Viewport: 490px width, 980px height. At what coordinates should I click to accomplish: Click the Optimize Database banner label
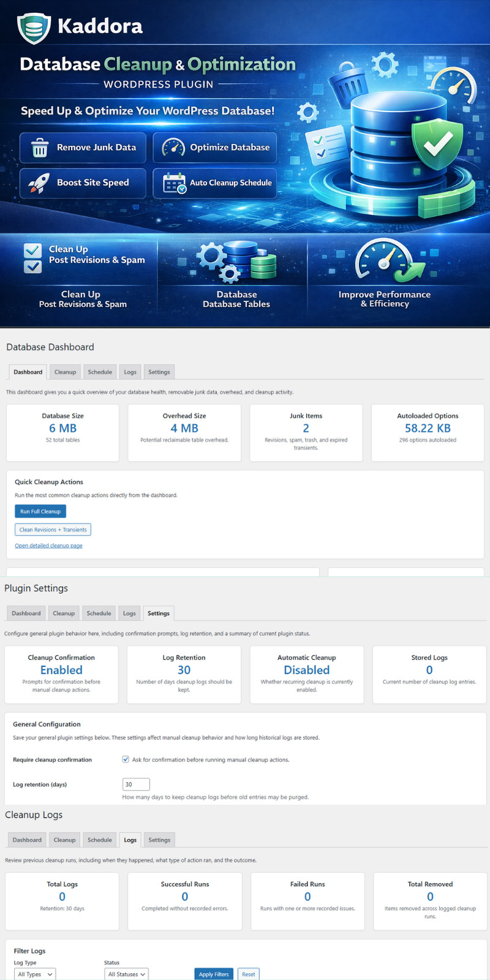(230, 148)
